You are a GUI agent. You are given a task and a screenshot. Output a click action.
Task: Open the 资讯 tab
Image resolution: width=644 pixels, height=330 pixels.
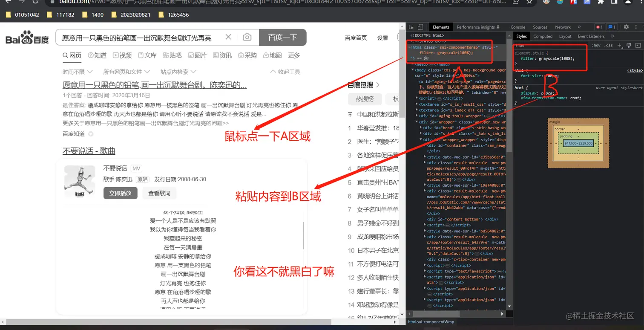222,55
